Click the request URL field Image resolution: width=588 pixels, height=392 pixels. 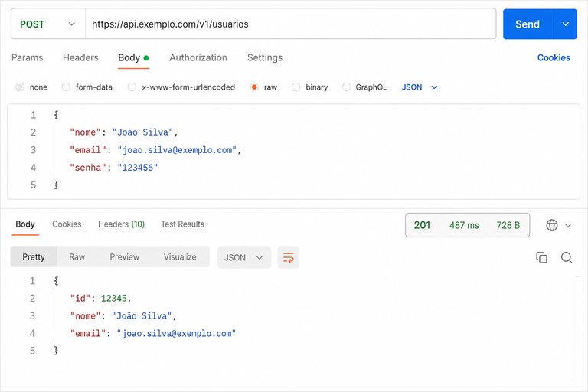click(291, 24)
